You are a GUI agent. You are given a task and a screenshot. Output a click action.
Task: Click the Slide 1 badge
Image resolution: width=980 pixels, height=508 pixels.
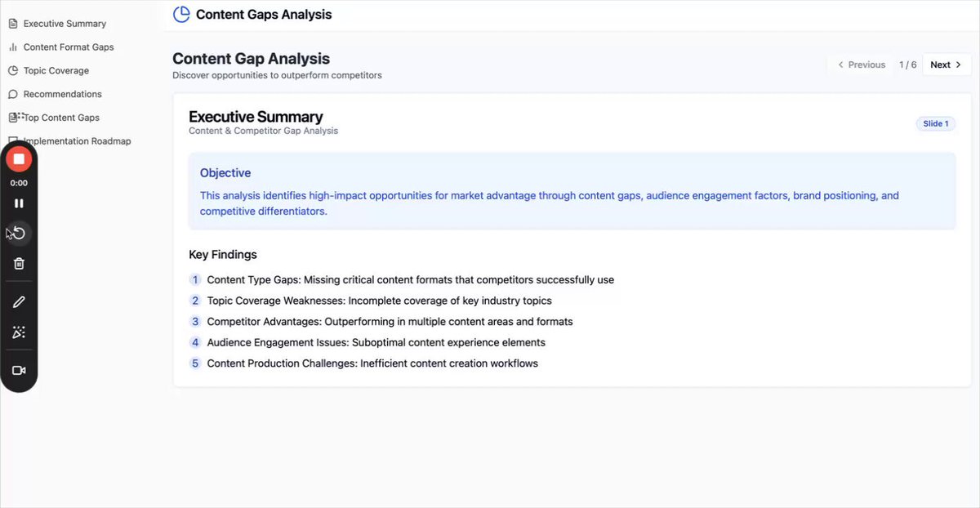[x=935, y=124]
